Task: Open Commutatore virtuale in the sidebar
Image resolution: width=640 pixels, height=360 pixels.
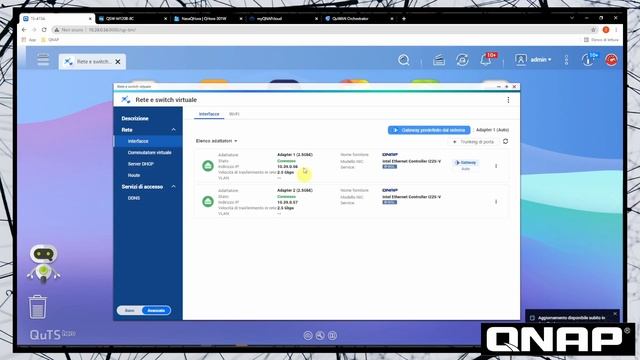Action: point(149,153)
